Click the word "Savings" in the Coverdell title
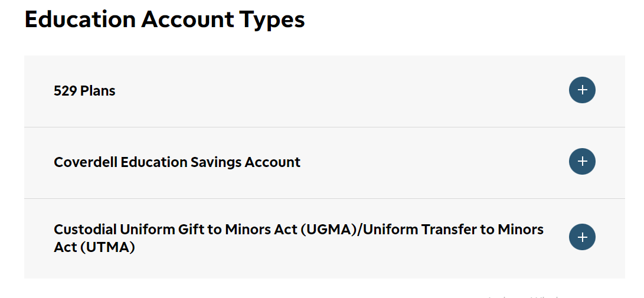 (215, 162)
